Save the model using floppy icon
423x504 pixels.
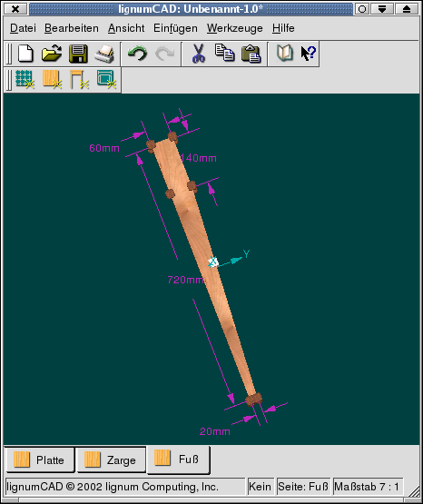click(78, 54)
